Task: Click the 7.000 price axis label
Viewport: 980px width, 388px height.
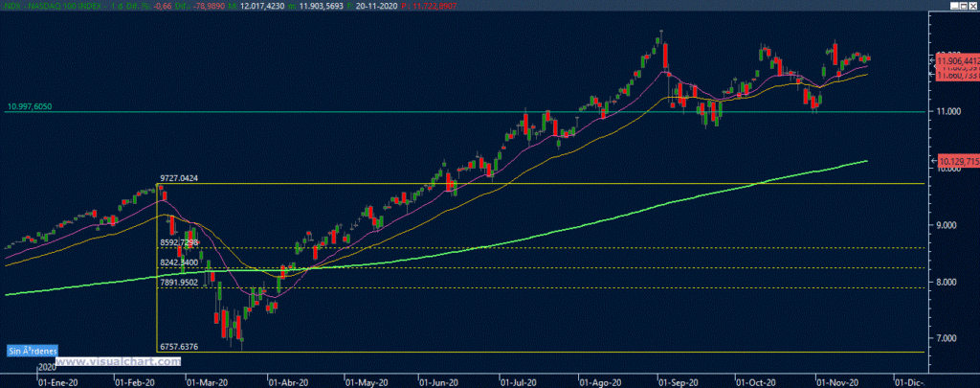Action: tap(948, 338)
